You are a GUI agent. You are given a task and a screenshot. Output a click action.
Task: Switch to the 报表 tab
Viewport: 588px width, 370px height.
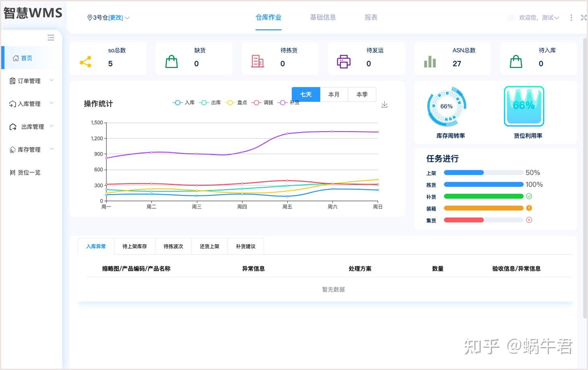tap(370, 17)
